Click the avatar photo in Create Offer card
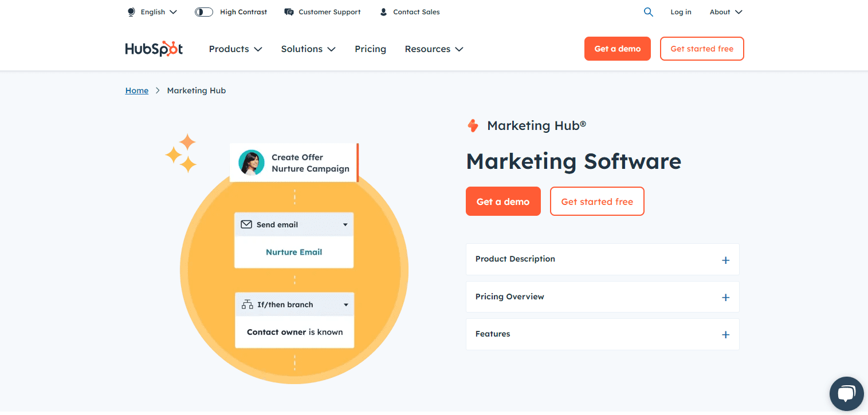The width and height of the screenshot is (868, 415). point(252,163)
